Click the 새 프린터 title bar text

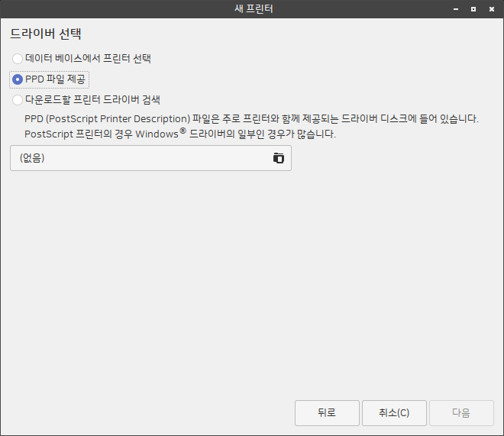[253, 9]
